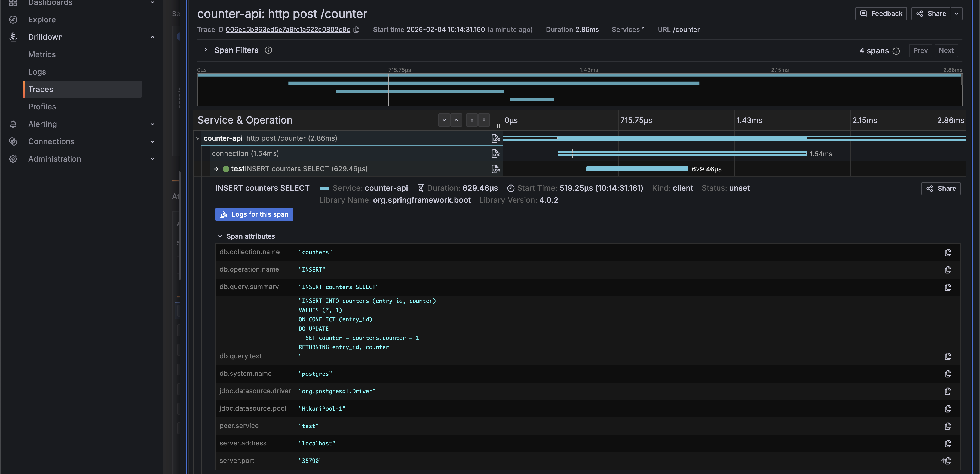This screenshot has width=980, height=474.
Task: Show info tooltip next to Span Filters
Action: point(268,50)
